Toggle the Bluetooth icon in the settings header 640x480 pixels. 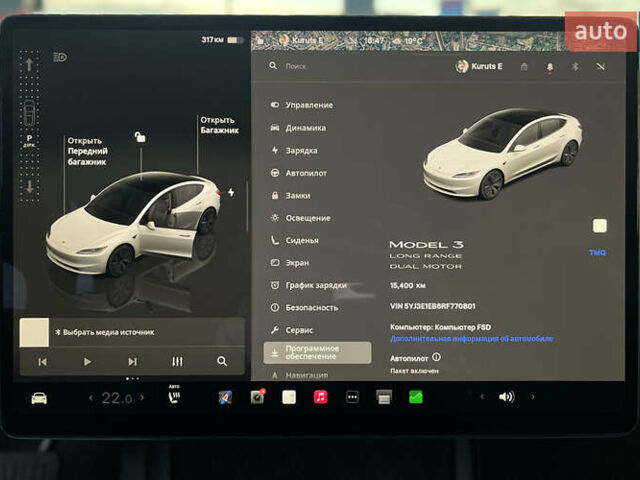[x=575, y=67]
